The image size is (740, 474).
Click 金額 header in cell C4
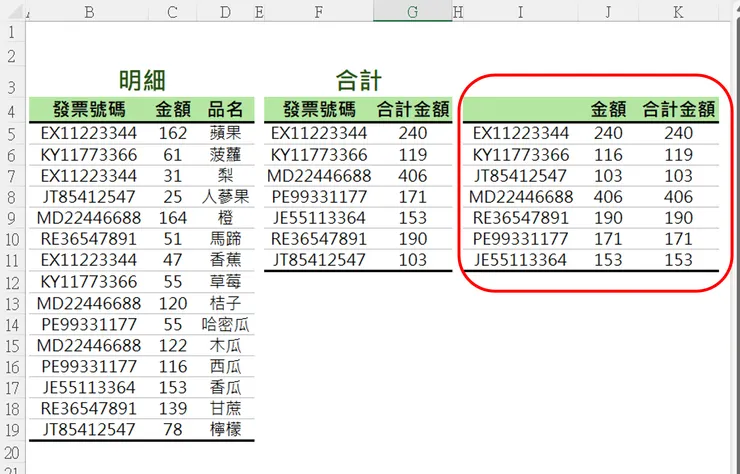pyautogui.click(x=173, y=110)
